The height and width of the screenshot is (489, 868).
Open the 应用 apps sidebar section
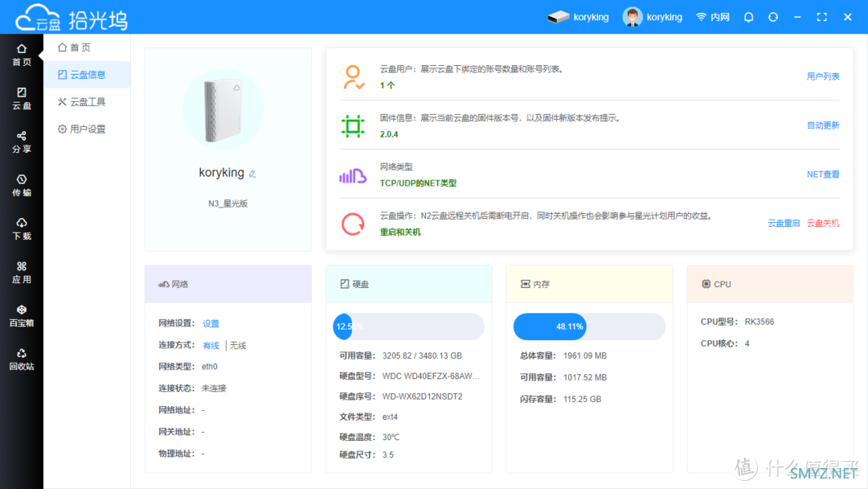tap(22, 273)
